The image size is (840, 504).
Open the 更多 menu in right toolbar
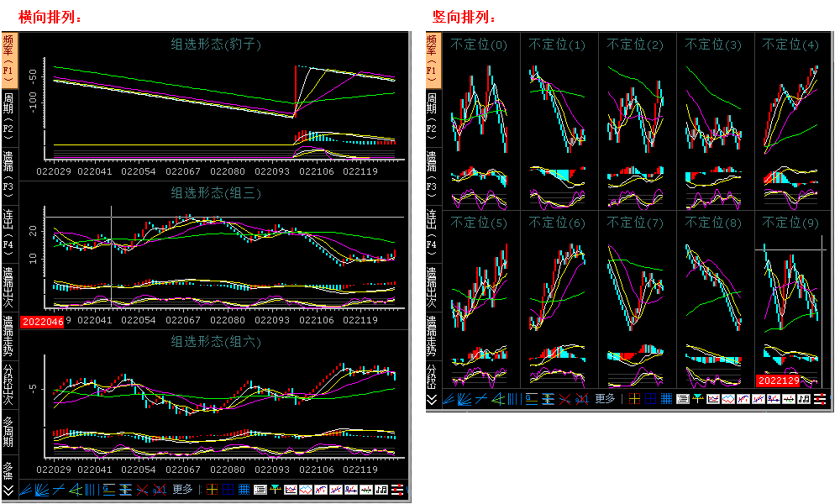[605, 399]
